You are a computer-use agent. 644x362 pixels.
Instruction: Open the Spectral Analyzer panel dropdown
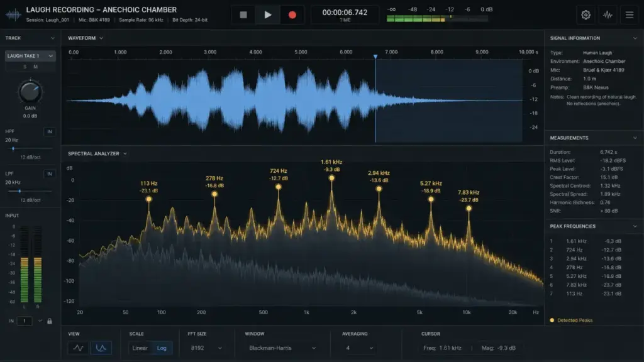(x=125, y=154)
